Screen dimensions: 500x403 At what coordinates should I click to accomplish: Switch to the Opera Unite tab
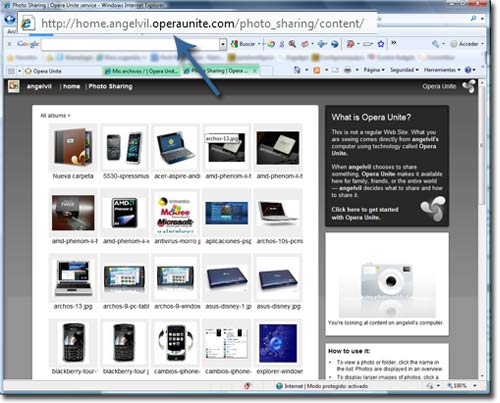[47, 71]
